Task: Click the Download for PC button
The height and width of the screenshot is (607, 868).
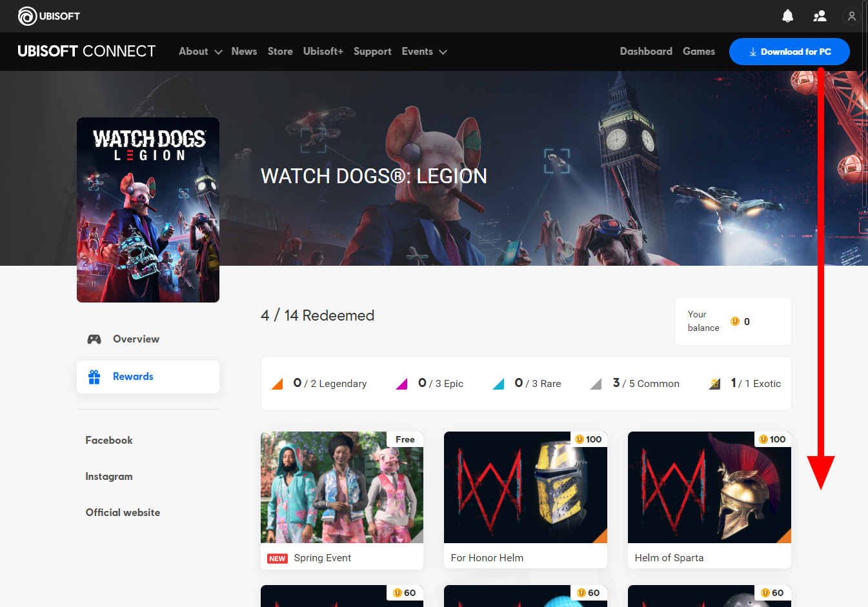Action: (x=789, y=52)
